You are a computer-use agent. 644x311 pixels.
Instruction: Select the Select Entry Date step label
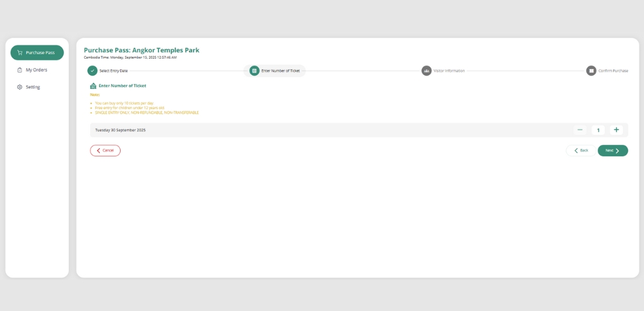point(114,71)
